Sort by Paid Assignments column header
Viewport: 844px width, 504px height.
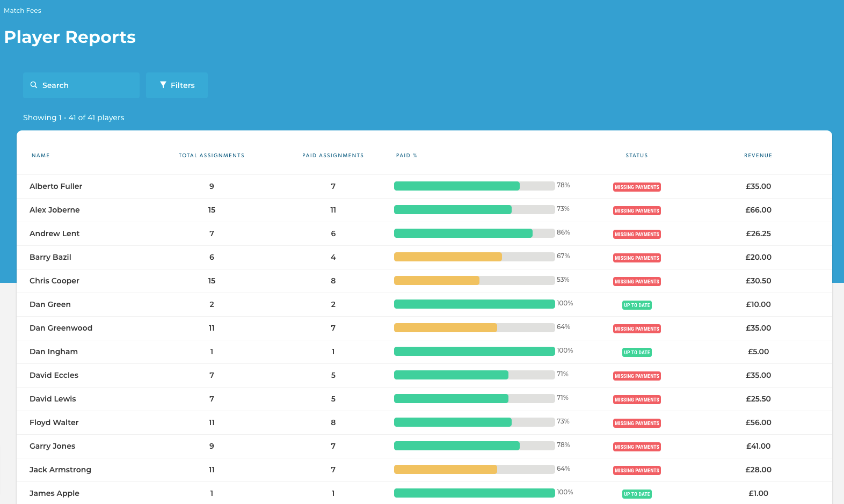(x=333, y=156)
